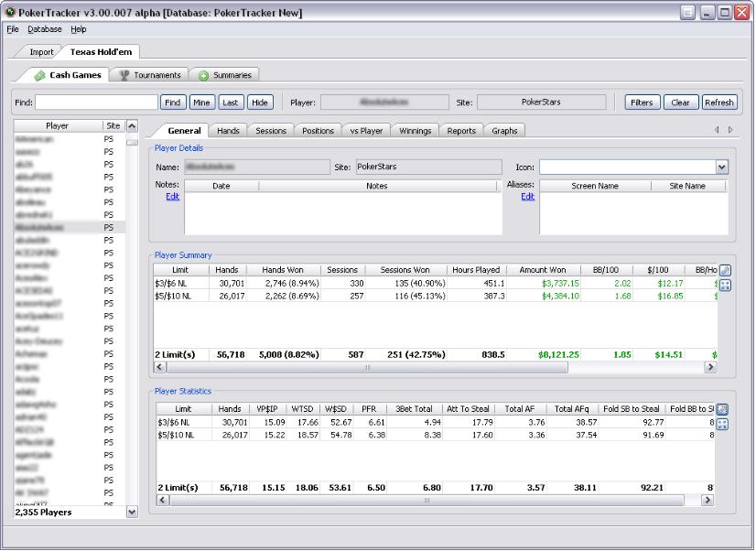The height and width of the screenshot is (551, 756).
Task: Switch to the Positions tab
Action: point(318,131)
